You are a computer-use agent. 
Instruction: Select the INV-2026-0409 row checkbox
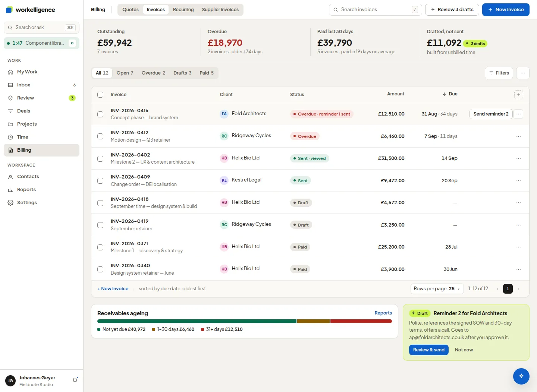click(100, 181)
